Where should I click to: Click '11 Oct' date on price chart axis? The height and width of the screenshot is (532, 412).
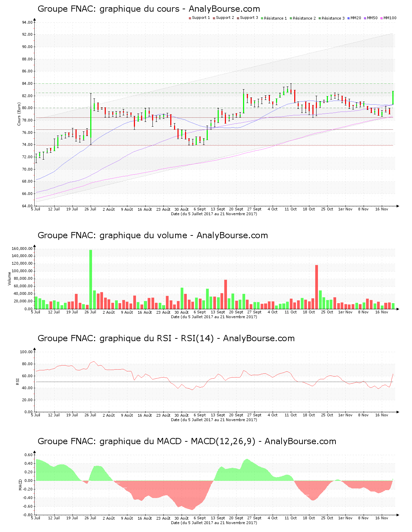pyautogui.click(x=291, y=209)
